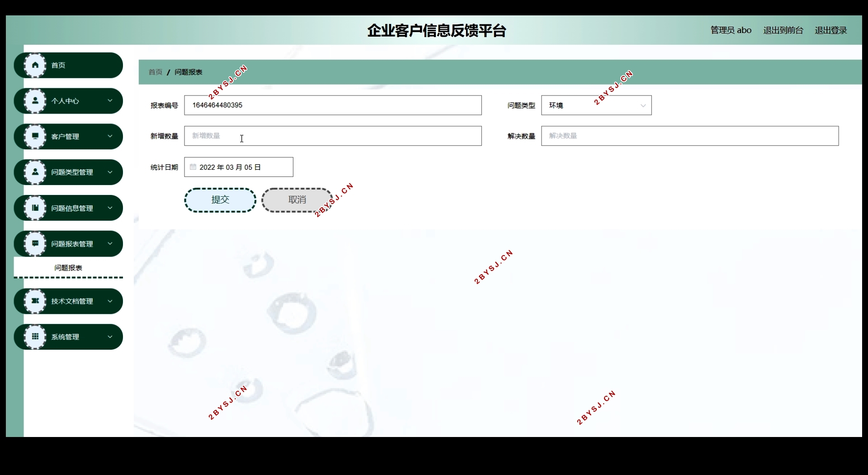The image size is (868, 475).
Task: Click the monitor icon beside 客户管理
Action: pyautogui.click(x=35, y=136)
